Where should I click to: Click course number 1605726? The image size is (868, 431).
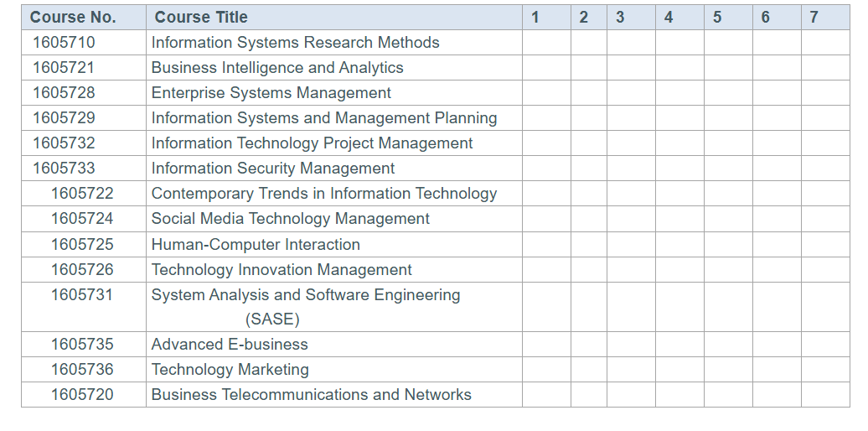(x=82, y=270)
